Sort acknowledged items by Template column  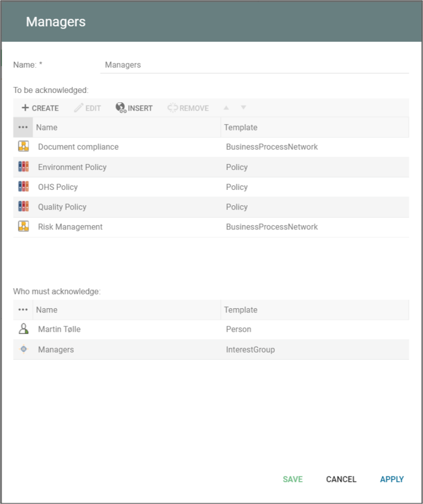[x=241, y=127]
